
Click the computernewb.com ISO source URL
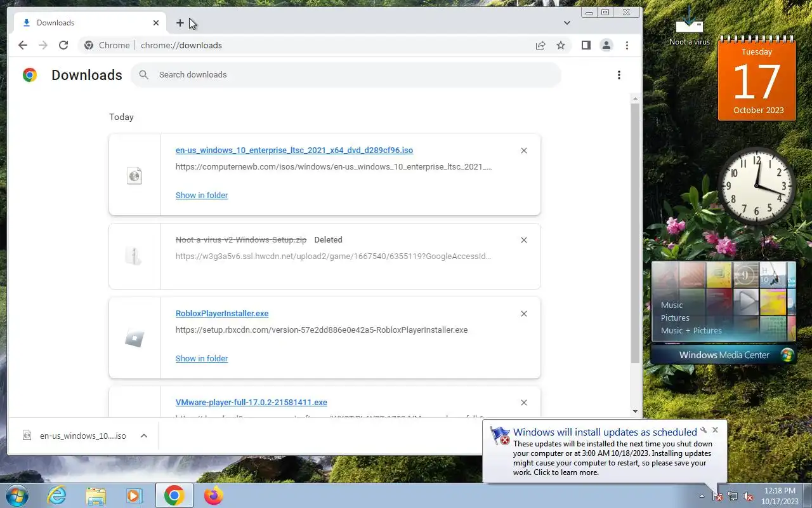pyautogui.click(x=334, y=167)
